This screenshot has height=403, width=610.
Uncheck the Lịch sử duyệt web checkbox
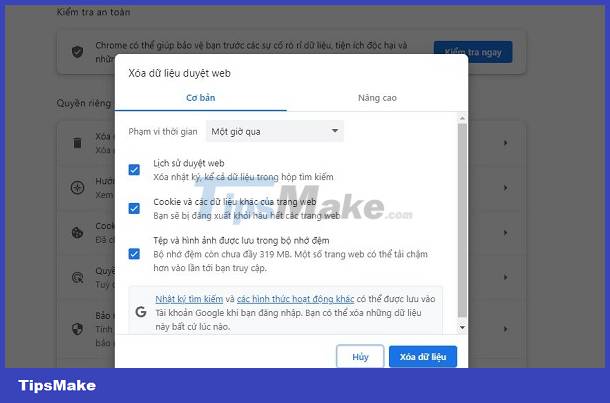click(134, 170)
